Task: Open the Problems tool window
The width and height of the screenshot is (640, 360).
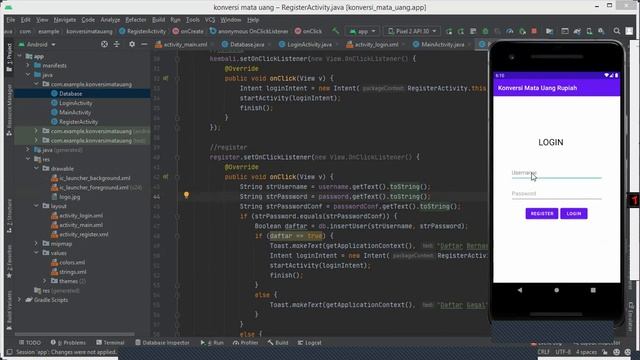Action: 68,342
